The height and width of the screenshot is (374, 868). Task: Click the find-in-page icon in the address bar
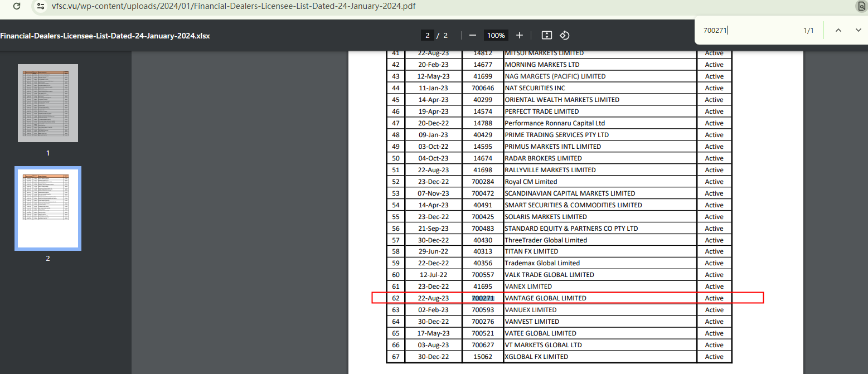click(861, 6)
